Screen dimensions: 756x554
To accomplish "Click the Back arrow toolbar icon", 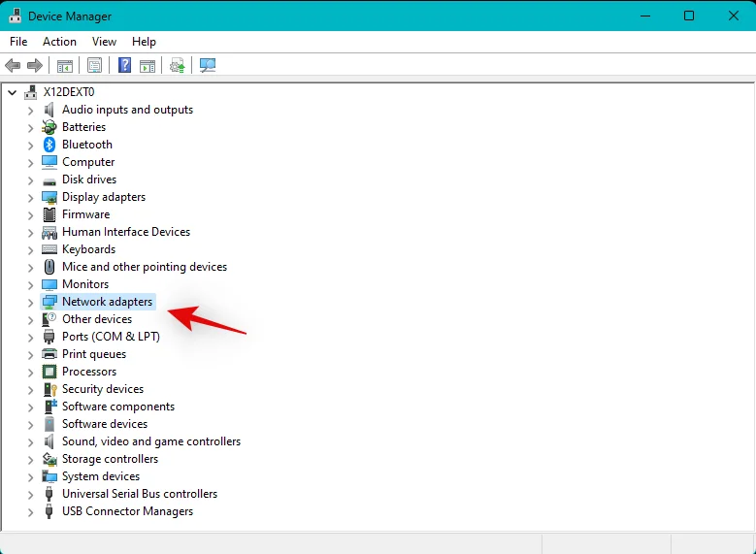I will pos(13,66).
